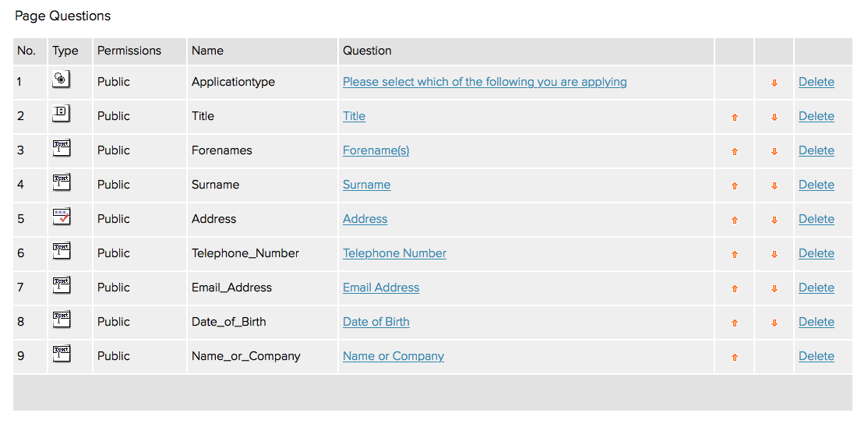Delete the Email_Address question
This screenshot has height=427, width=868.
pyautogui.click(x=816, y=288)
